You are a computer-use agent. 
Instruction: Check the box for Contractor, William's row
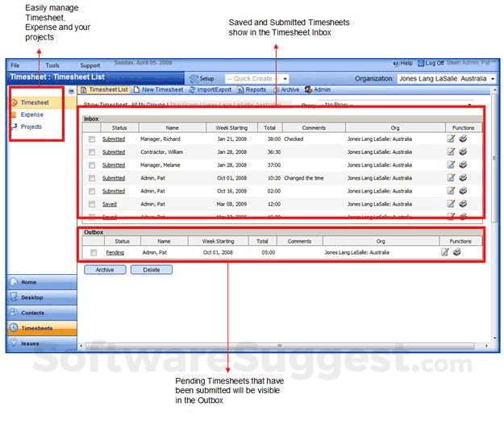click(x=92, y=152)
